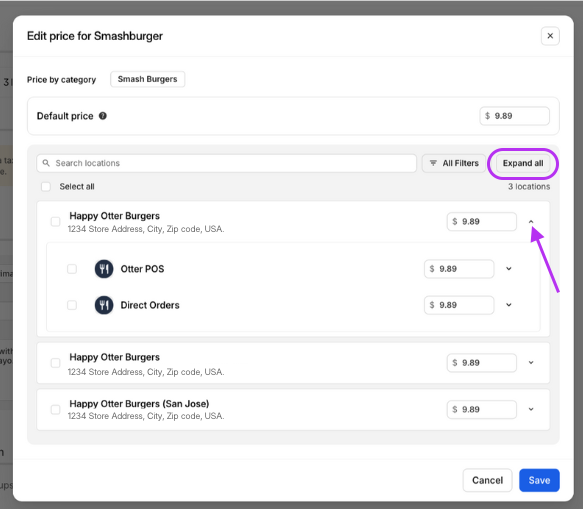The image size is (583, 509).
Task: Click the Direct Orders fork-knife icon
Action: tap(104, 305)
